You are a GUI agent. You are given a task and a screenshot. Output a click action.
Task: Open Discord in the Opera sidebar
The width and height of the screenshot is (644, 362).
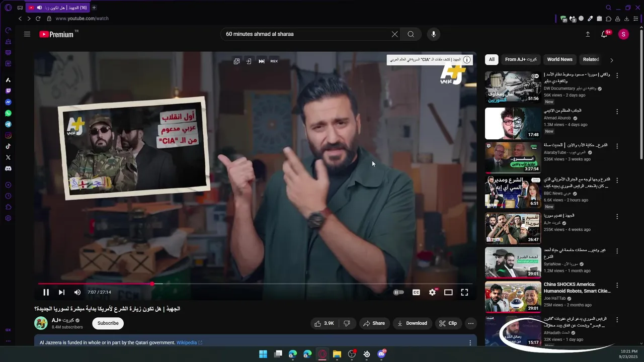click(8, 168)
